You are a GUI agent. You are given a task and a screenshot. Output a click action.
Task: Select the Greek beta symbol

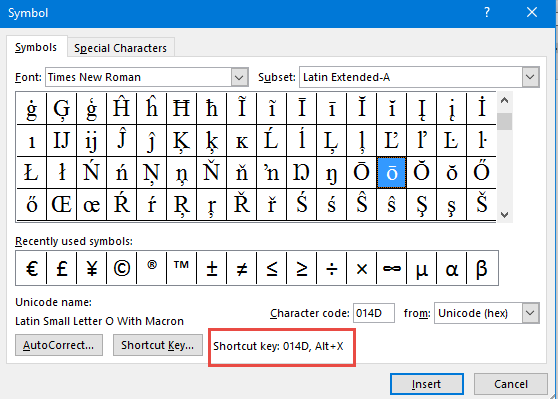tap(482, 268)
